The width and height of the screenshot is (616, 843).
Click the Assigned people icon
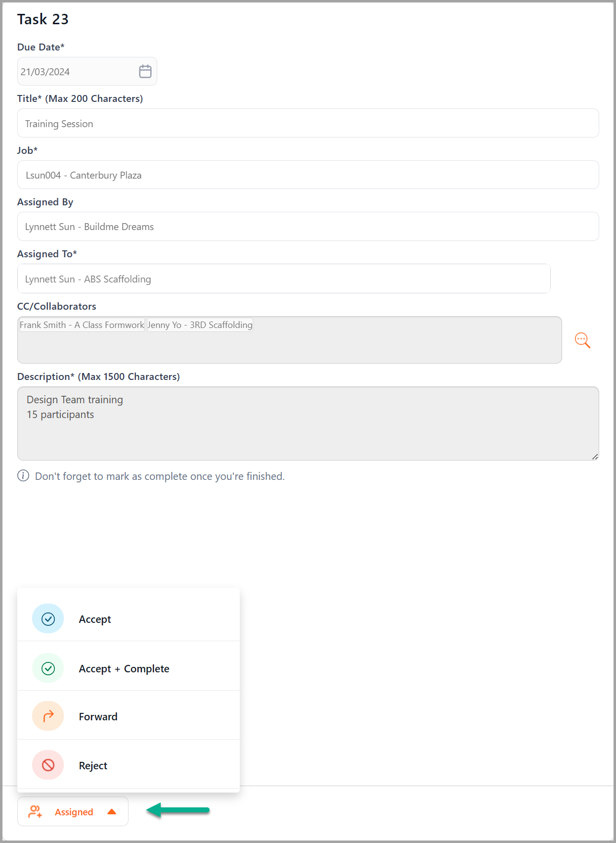(35, 811)
